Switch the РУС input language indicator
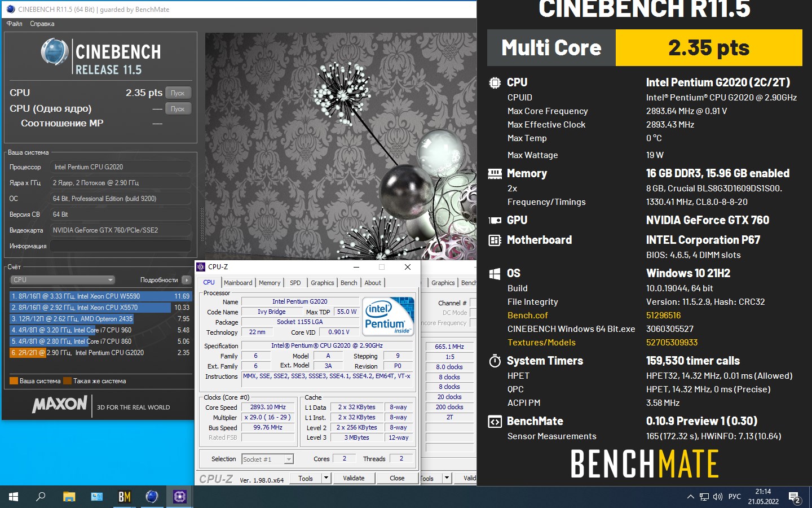The image size is (812, 508). [x=734, y=497]
